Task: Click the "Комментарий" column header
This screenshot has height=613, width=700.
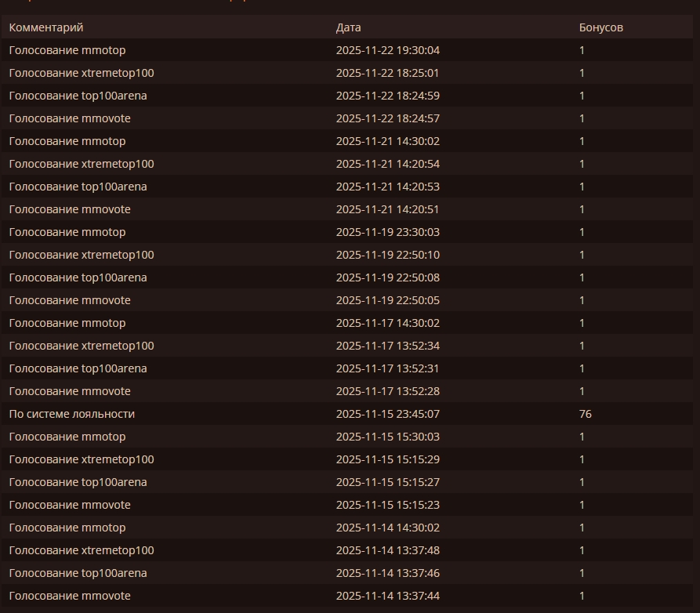Action: [x=46, y=27]
